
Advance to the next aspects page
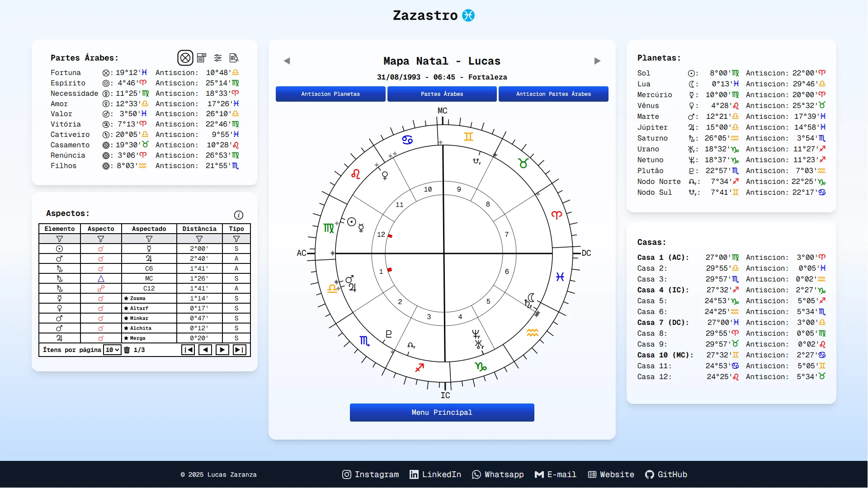tap(222, 350)
